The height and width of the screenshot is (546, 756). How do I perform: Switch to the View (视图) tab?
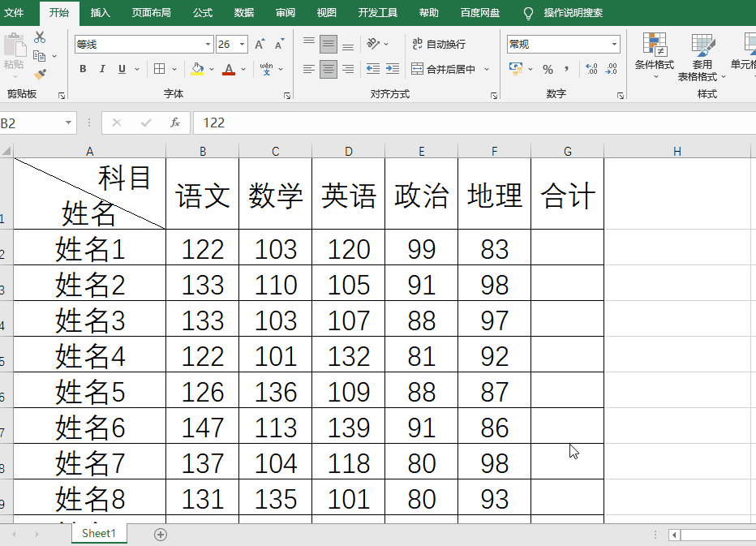326,12
